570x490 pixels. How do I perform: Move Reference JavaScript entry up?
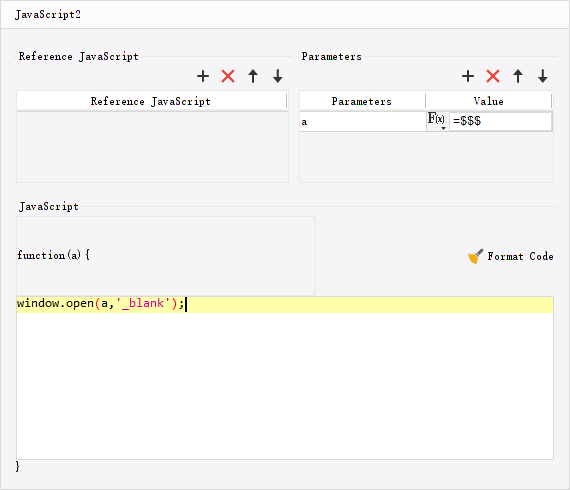tap(253, 76)
